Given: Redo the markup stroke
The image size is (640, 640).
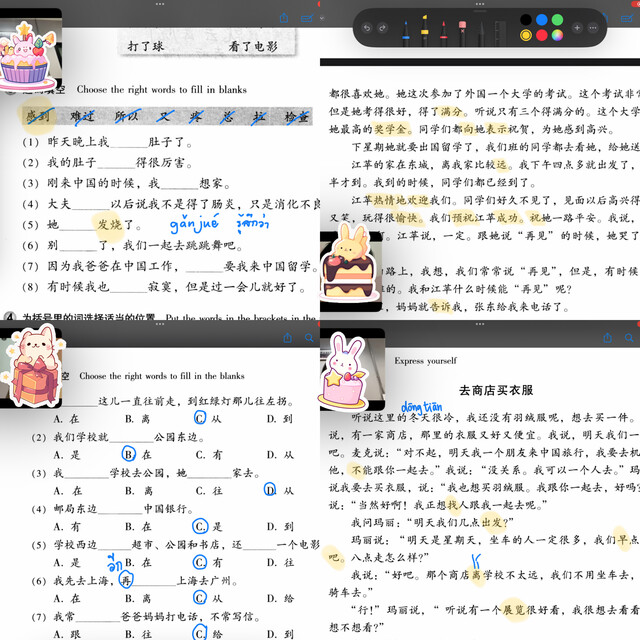Looking at the screenshot, I should (x=382, y=28).
